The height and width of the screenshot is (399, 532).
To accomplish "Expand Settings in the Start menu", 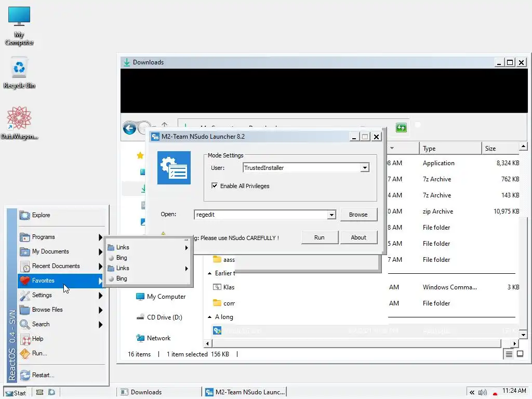I will 62,295.
